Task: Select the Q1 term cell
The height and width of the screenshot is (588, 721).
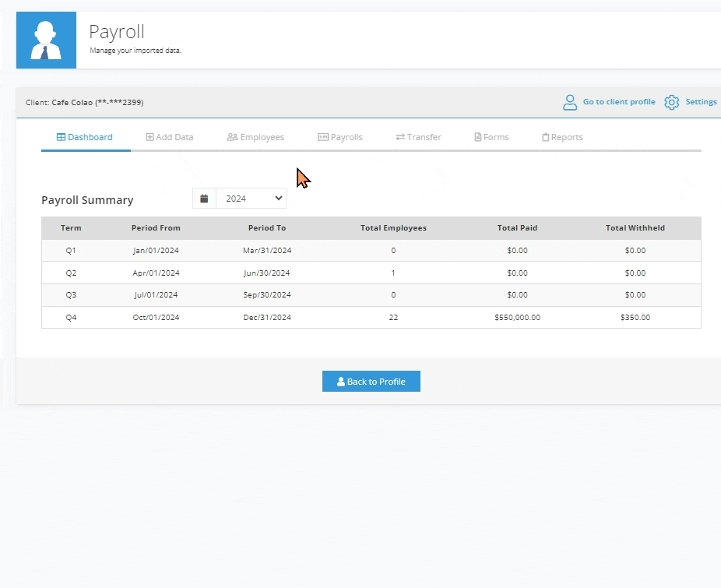Action: [x=71, y=250]
